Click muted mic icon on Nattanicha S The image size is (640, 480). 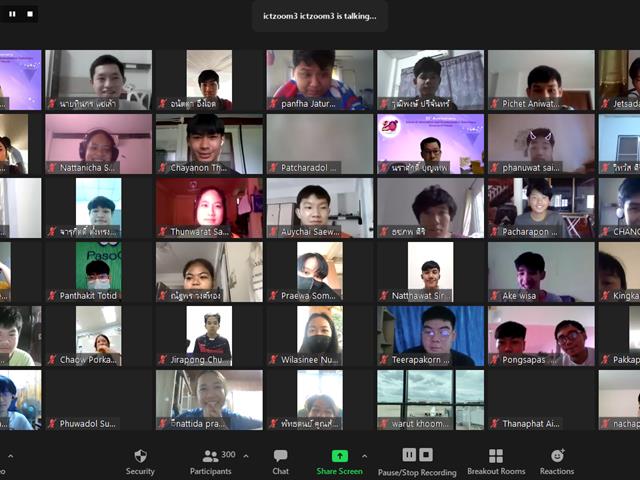coord(52,168)
